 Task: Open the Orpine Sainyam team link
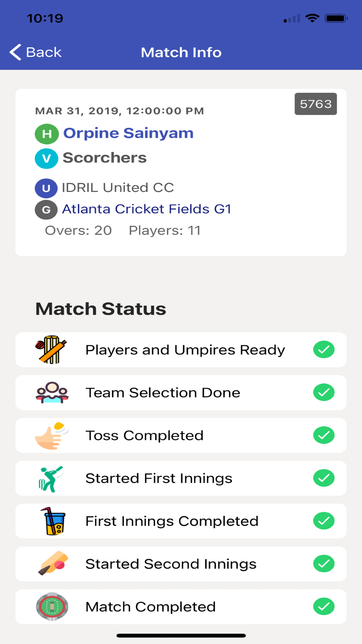(129, 133)
